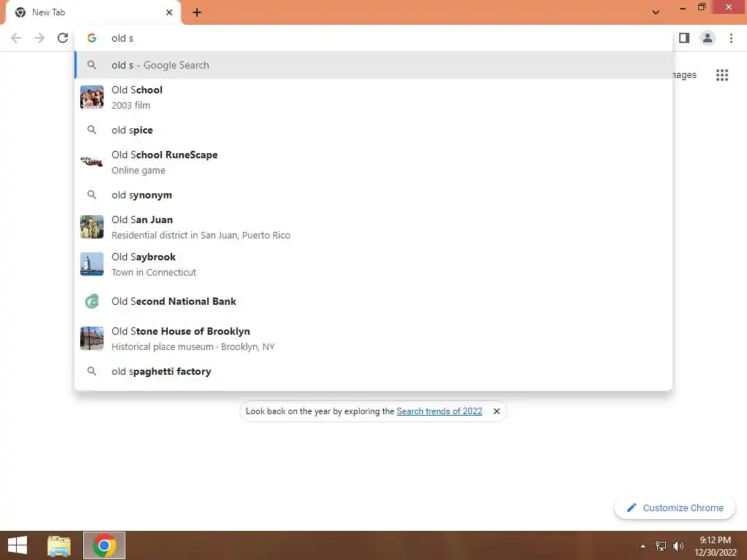The width and height of the screenshot is (747, 560).
Task: Choose the 'old spaghetti factory' suggestion
Action: click(373, 371)
